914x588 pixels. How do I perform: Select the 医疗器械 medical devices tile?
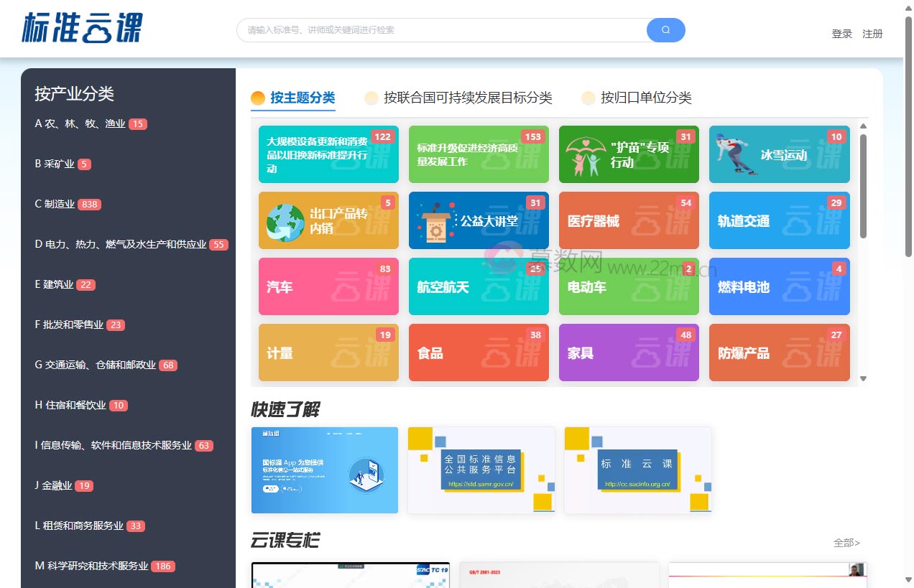pos(629,220)
